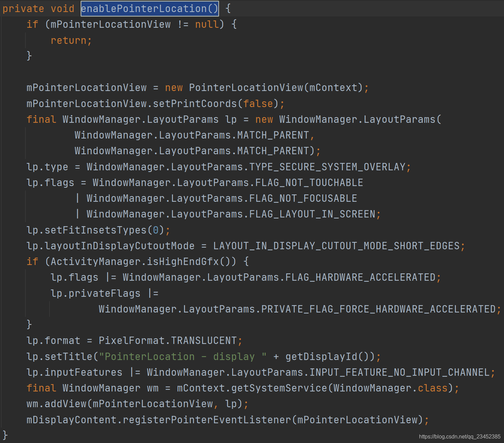The image size is (504, 443).
Task: Click 'lp.setTitle' method name
Action: pyautogui.click(x=60, y=357)
